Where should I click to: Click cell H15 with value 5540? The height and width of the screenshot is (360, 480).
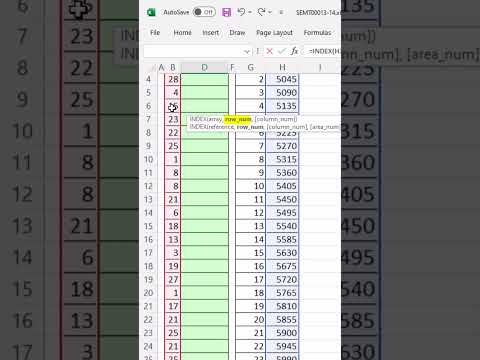pos(282,226)
